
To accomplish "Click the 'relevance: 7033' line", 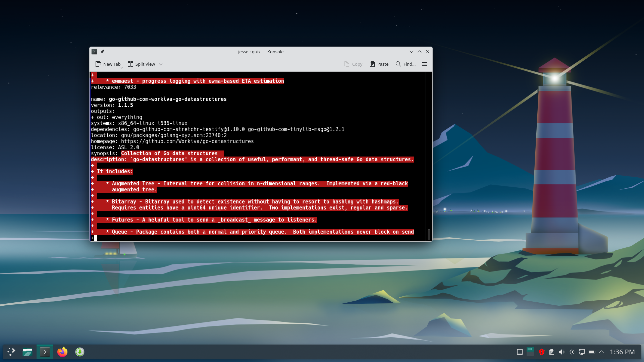I will (113, 87).
